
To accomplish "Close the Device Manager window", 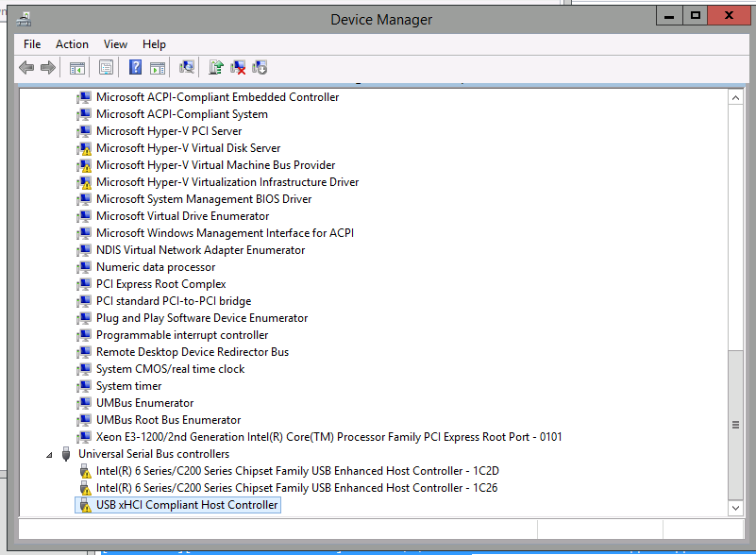I will pyautogui.click(x=729, y=16).
